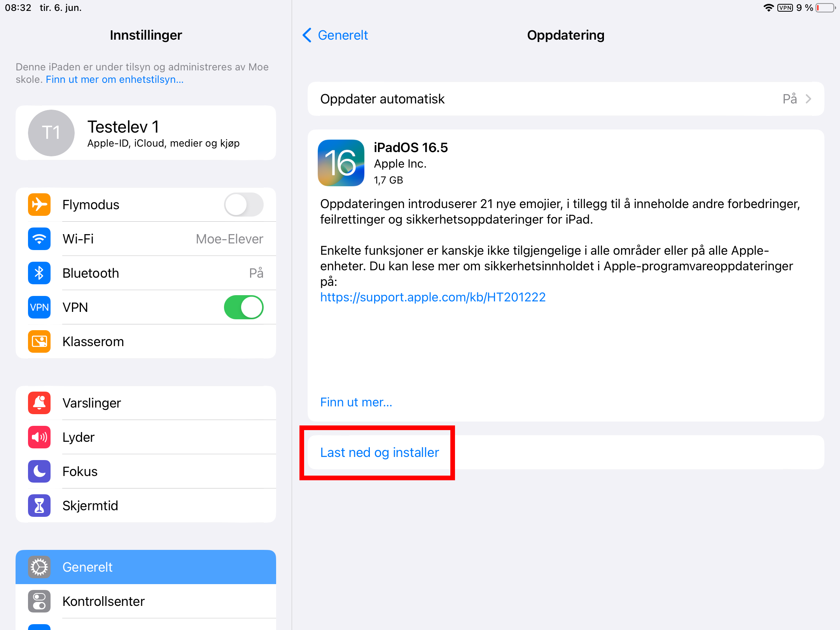The height and width of the screenshot is (630, 840).
Task: Toggle the VPN switch off
Action: (x=245, y=307)
